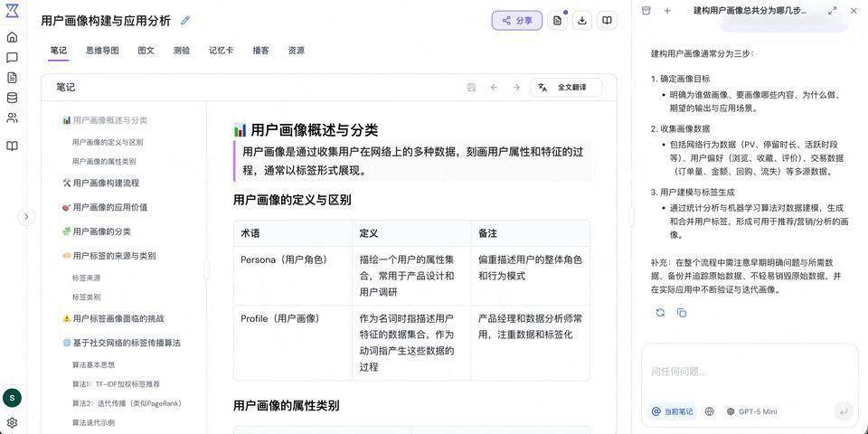
Task: Open the users icon in left sidebar
Action: pos(12,118)
